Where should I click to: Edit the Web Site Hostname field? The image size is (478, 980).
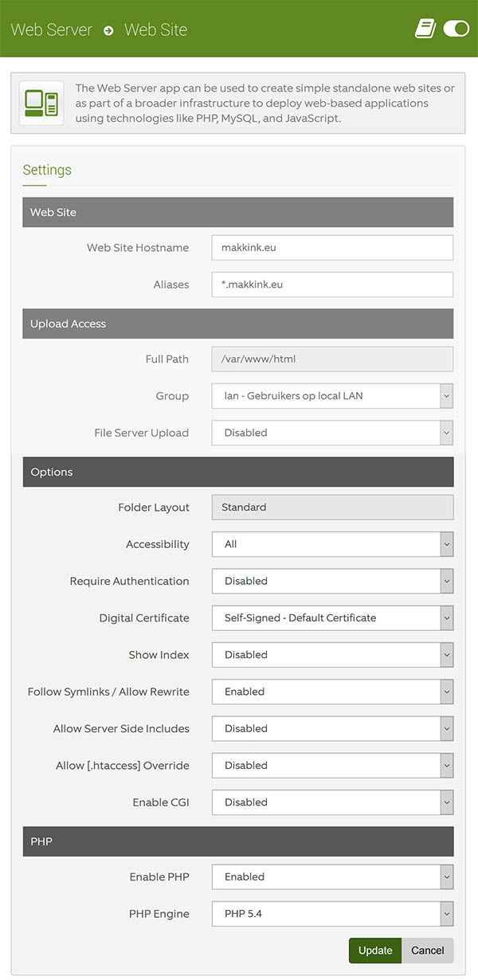click(332, 248)
